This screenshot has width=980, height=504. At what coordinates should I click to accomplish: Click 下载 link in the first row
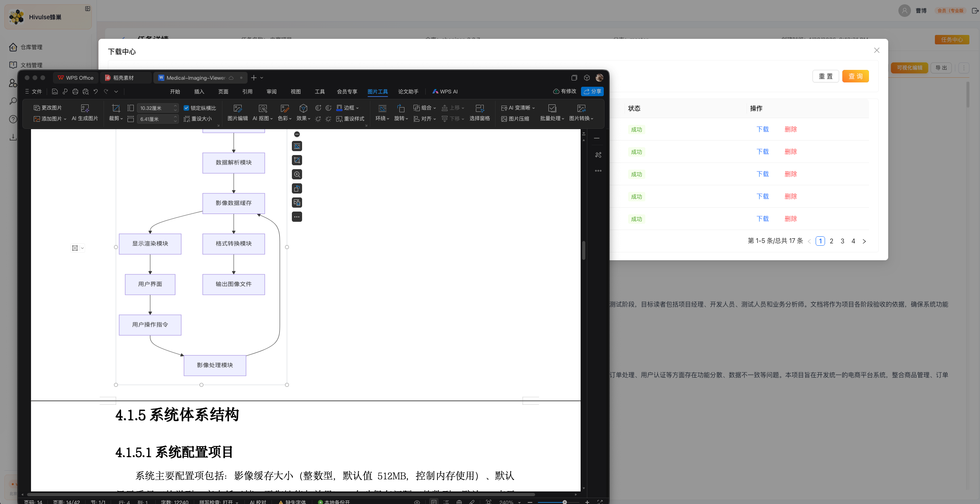[763, 129]
